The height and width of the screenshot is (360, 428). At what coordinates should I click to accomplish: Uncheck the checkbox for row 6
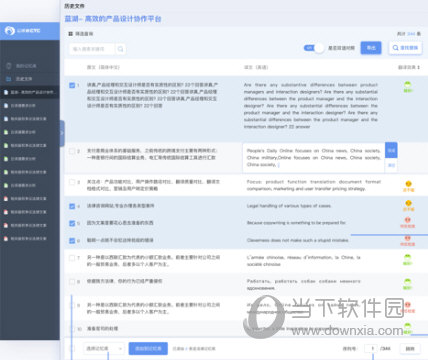pos(72,240)
